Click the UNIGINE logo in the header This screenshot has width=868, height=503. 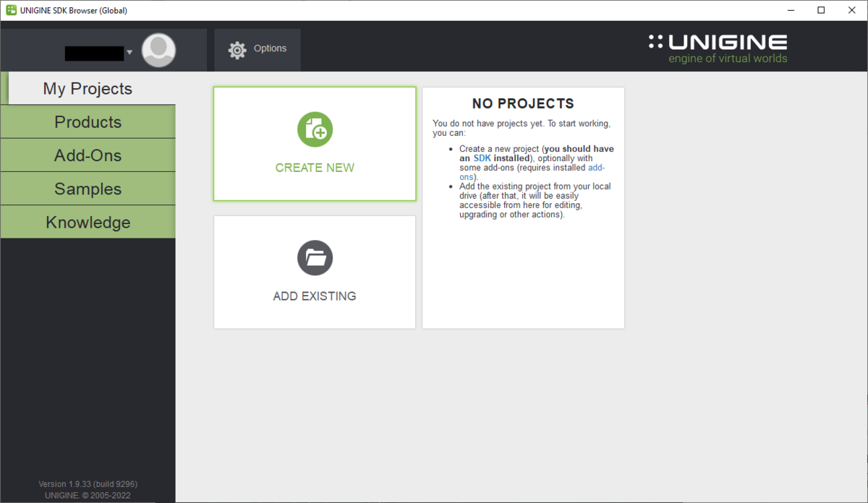coord(718,48)
